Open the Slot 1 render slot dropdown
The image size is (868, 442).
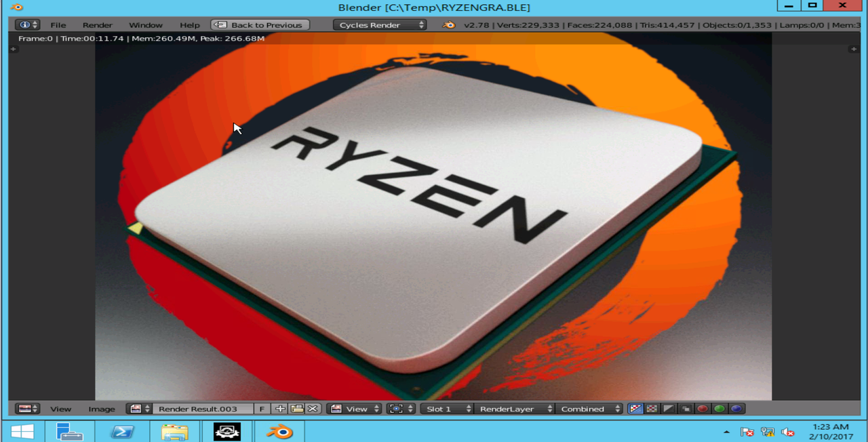(446, 409)
